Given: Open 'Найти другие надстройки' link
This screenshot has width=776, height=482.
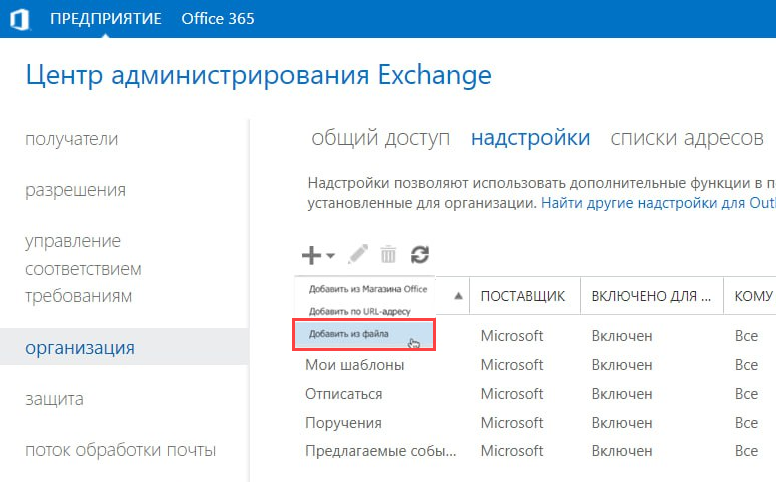Looking at the screenshot, I should (x=658, y=202).
